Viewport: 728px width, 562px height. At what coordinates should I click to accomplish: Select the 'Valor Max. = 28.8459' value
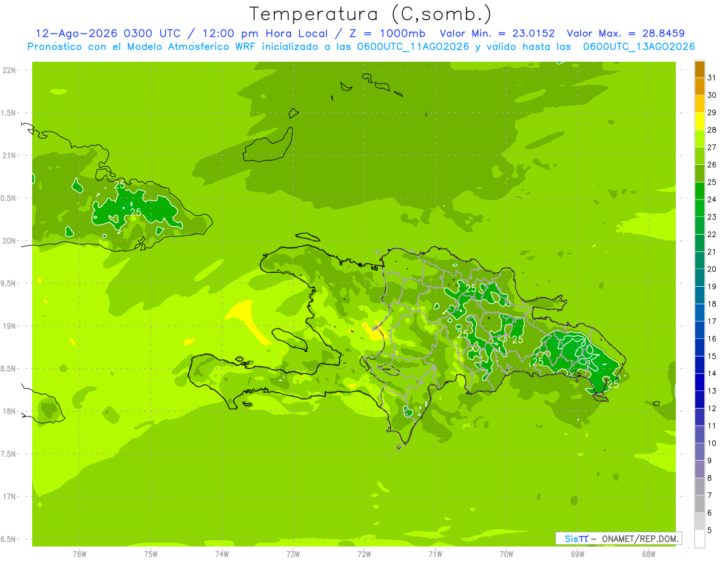(626, 33)
